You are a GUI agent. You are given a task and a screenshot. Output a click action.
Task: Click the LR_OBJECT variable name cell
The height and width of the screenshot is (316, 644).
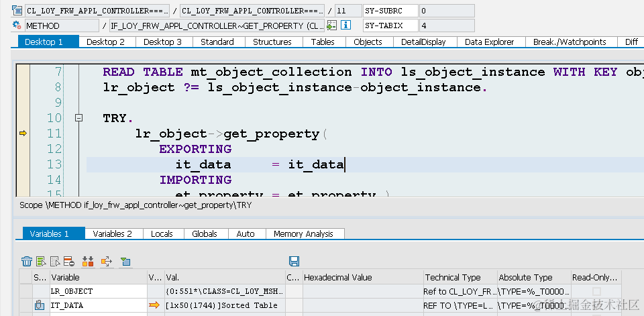[99, 291]
